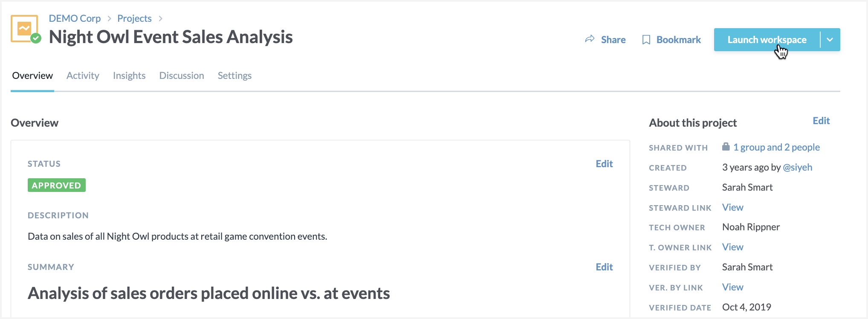
Task: Edit the project summary
Action: [x=604, y=267]
